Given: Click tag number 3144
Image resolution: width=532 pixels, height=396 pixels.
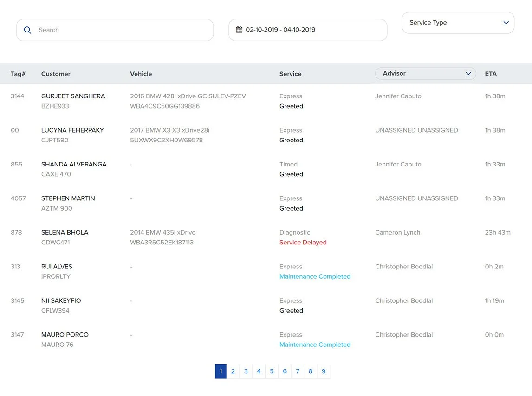Looking at the screenshot, I should pos(17,96).
